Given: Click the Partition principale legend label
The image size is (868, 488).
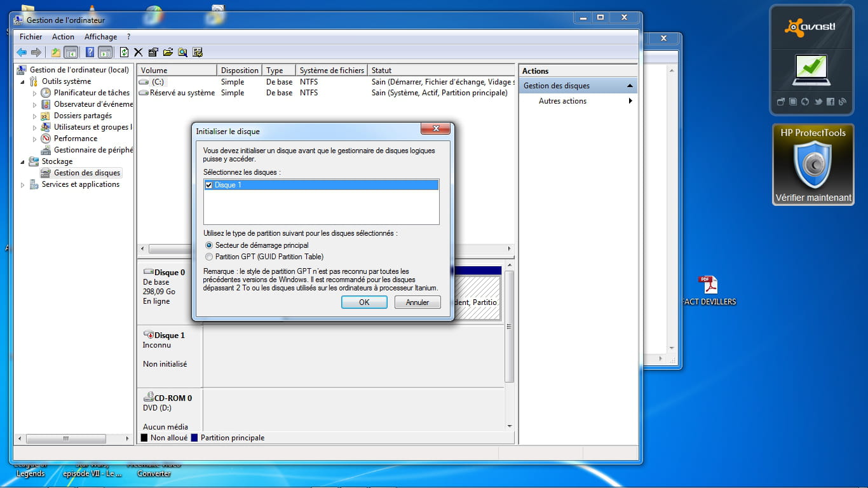Looking at the screenshot, I should pos(233,438).
